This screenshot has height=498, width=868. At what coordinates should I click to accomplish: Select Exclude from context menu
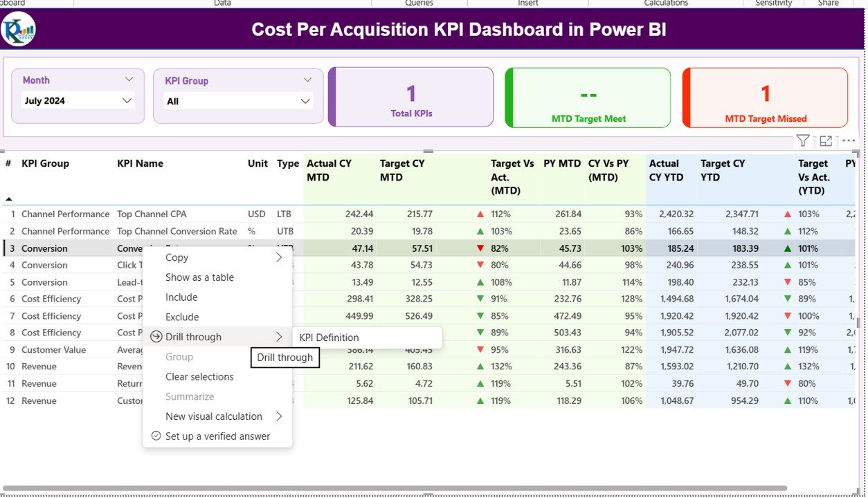pos(182,317)
